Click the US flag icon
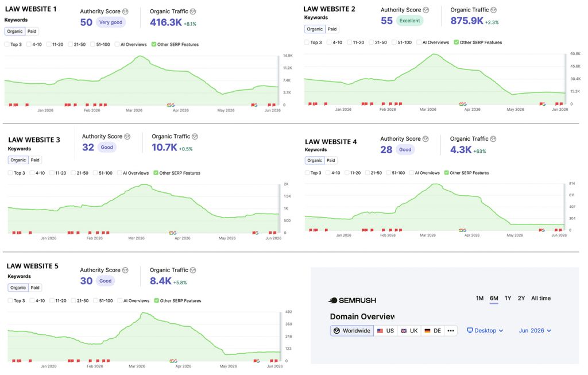Image resolution: width=588 pixels, height=375 pixels. coord(380,331)
